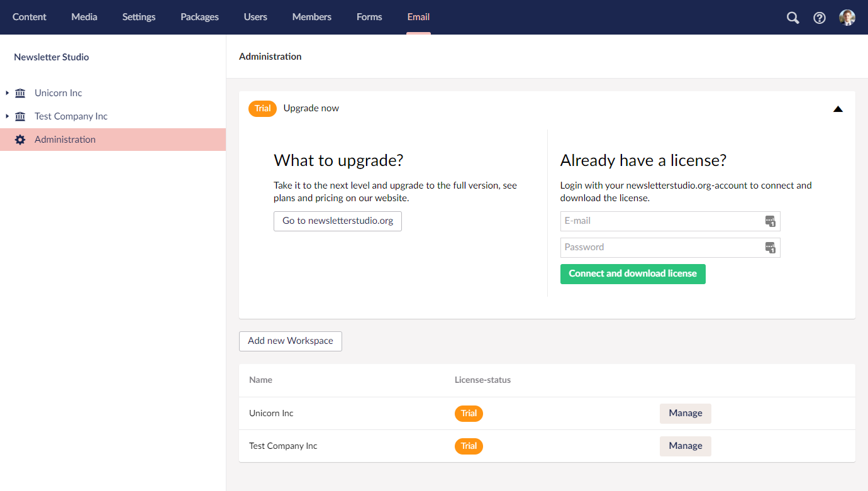This screenshot has width=868, height=491.
Task: Click the Test Company Inc building icon
Action: click(x=20, y=116)
